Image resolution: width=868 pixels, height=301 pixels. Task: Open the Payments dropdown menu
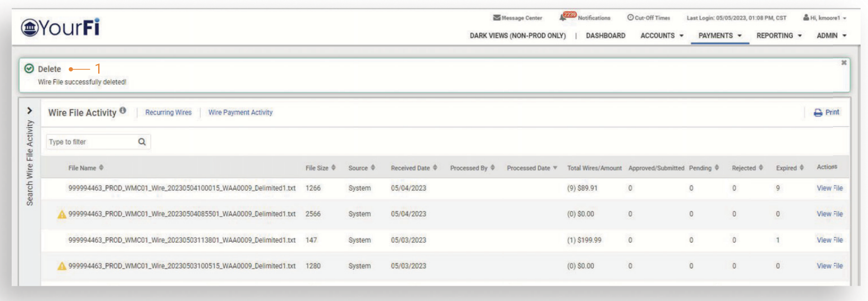tap(719, 36)
